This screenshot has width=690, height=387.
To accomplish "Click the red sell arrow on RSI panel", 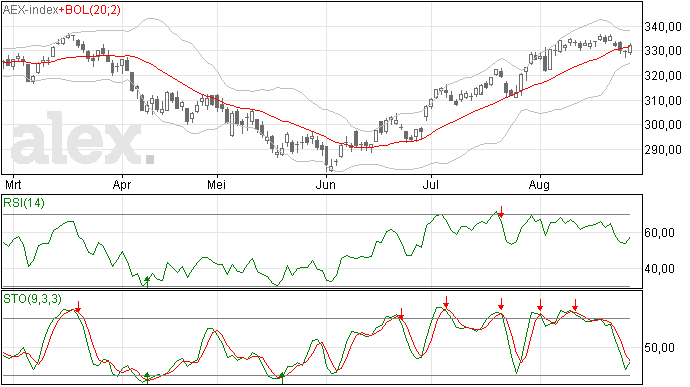I will [x=501, y=211].
